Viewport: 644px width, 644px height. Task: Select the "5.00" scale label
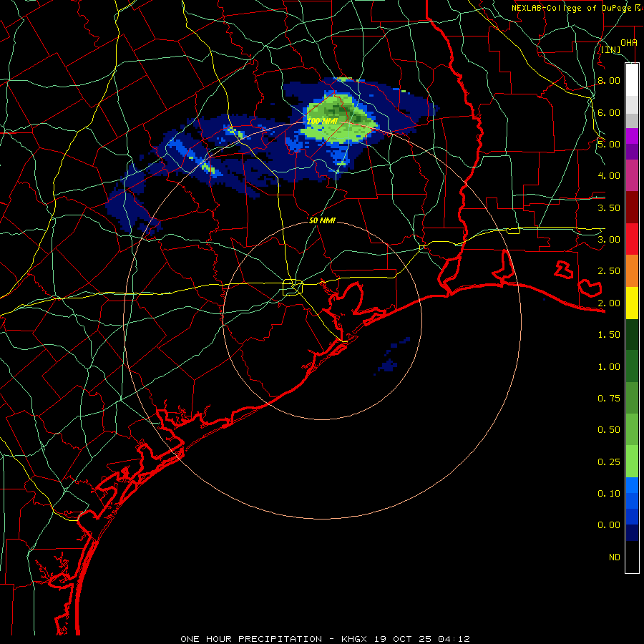[x=609, y=144]
